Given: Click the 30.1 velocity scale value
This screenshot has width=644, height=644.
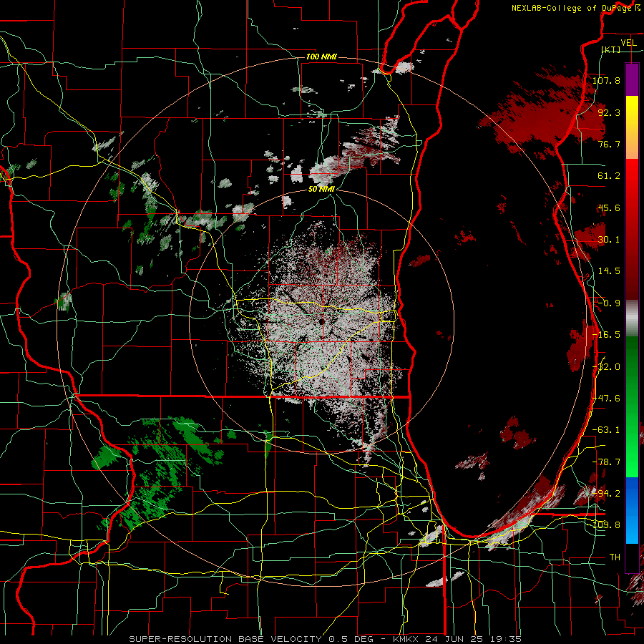Looking at the screenshot, I should point(609,240).
